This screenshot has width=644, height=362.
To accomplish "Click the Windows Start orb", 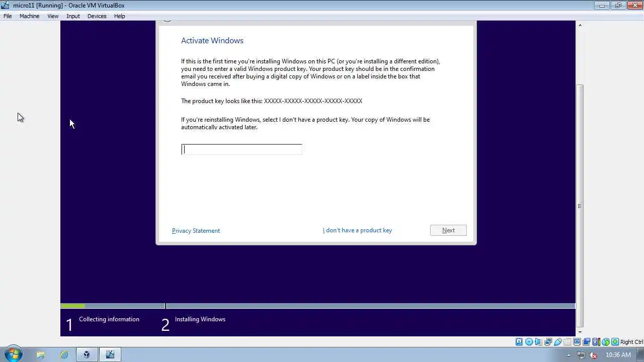I will click(13, 354).
